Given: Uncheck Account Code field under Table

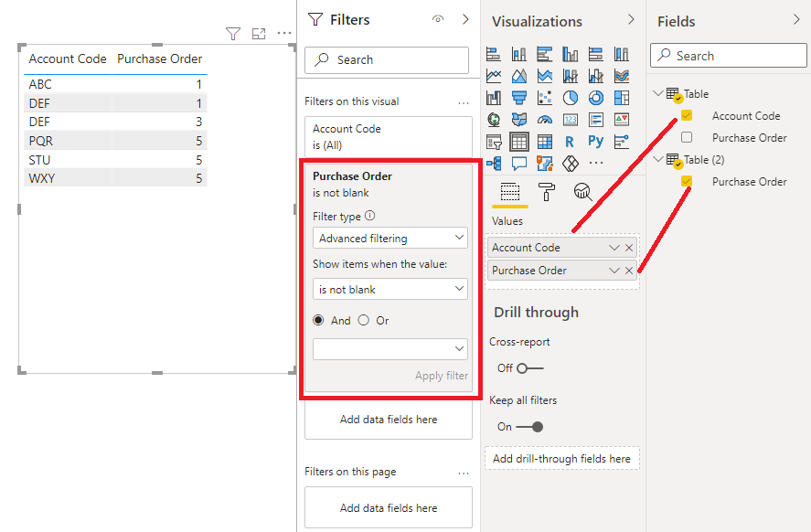Looking at the screenshot, I should [687, 115].
